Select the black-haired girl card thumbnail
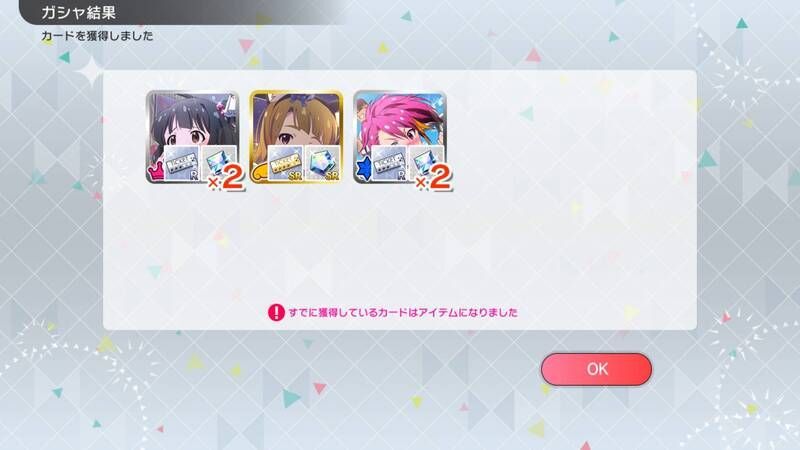The width and height of the screenshot is (800, 450). pos(192,137)
